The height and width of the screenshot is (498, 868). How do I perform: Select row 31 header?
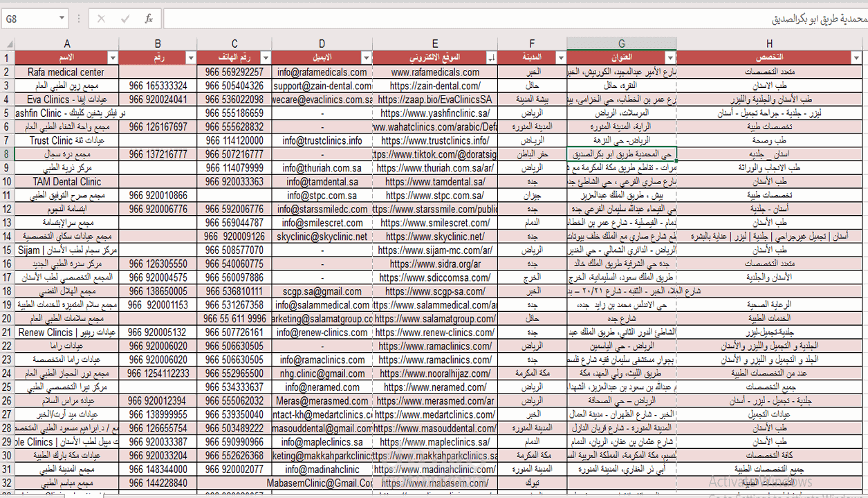tap(8, 470)
